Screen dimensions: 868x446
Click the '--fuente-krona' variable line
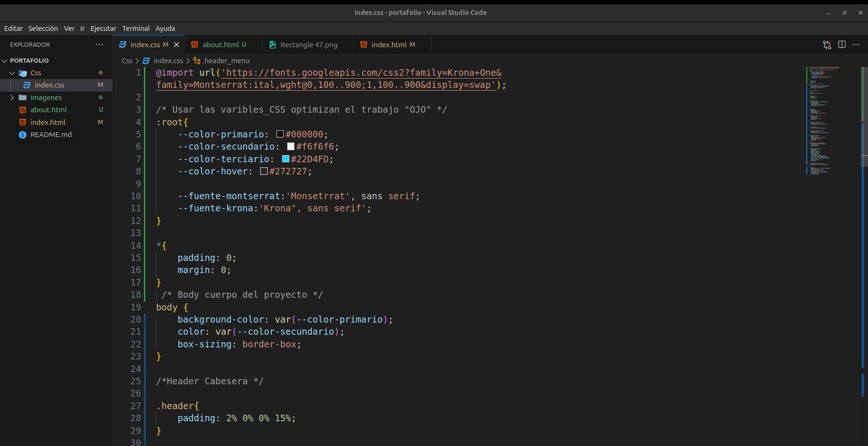[274, 208]
